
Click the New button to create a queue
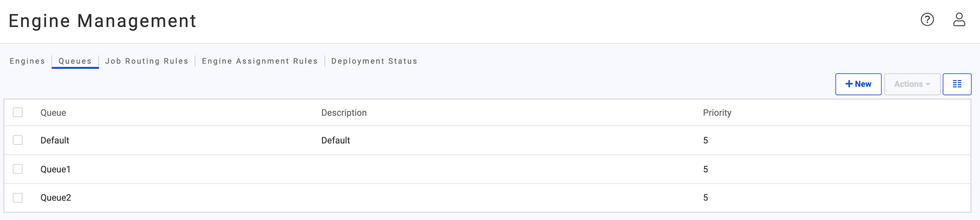pos(858,84)
